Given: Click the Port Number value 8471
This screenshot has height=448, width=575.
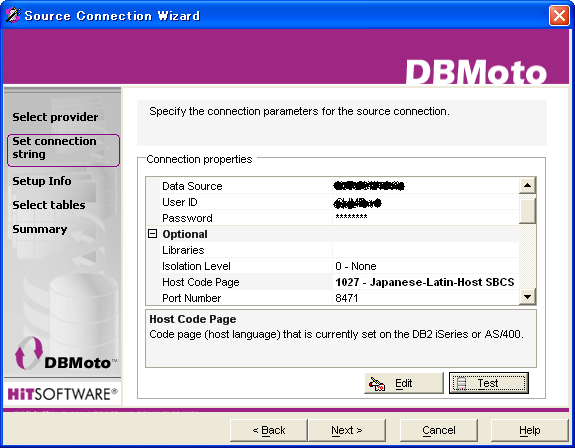Looking at the screenshot, I should 425,298.
